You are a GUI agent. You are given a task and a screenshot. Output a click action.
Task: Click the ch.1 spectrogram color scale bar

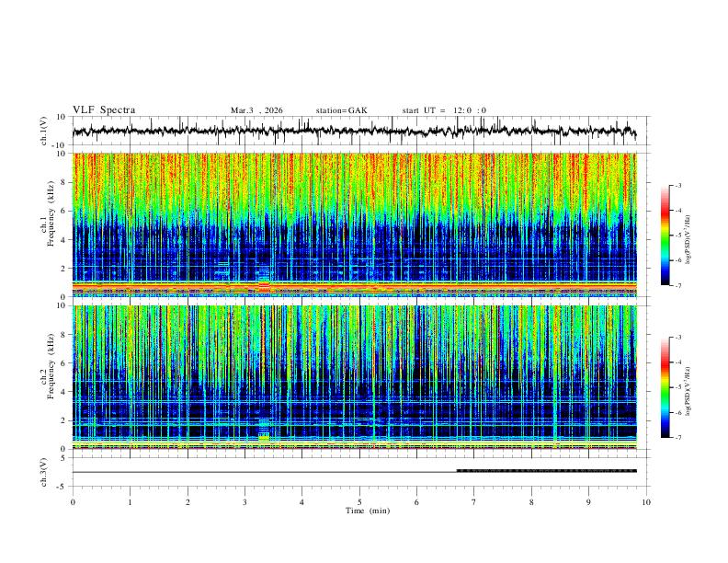pyautogui.click(x=665, y=236)
